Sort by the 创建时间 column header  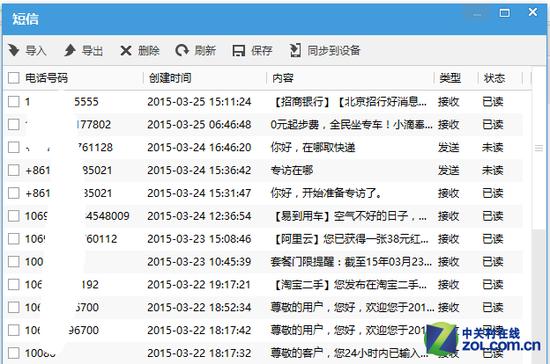[x=170, y=78]
